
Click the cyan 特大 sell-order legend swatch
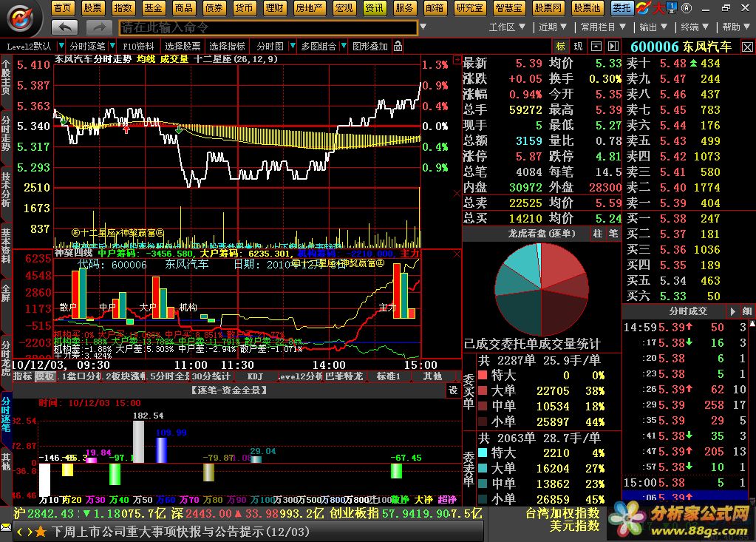[x=483, y=453]
